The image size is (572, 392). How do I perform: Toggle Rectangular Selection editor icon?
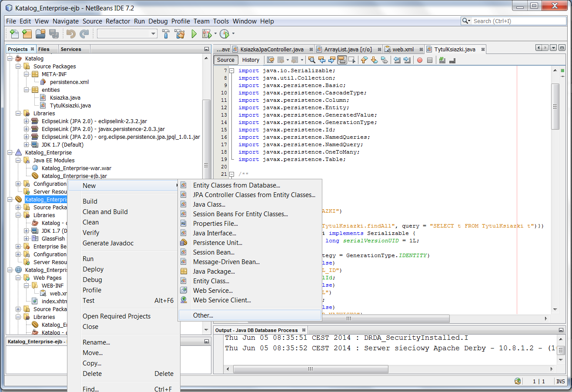pos(352,60)
